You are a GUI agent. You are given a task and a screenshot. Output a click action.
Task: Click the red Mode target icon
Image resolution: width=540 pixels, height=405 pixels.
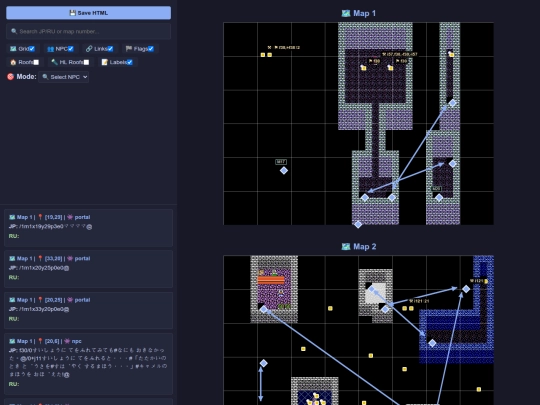(x=11, y=76)
